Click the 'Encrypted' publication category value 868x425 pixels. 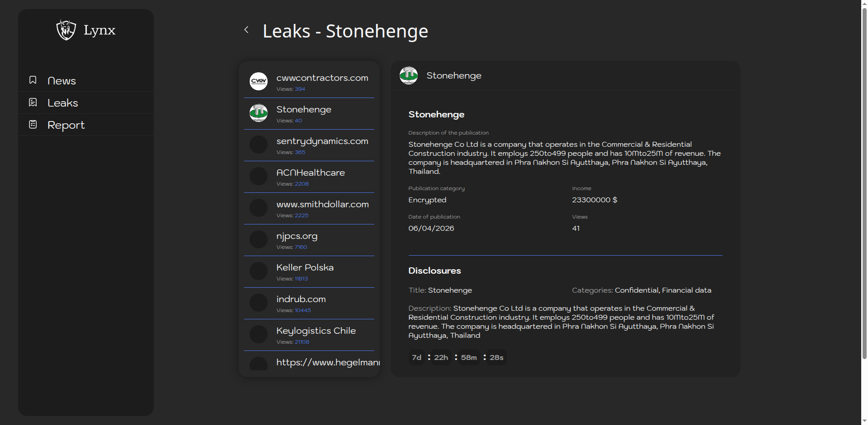click(427, 200)
